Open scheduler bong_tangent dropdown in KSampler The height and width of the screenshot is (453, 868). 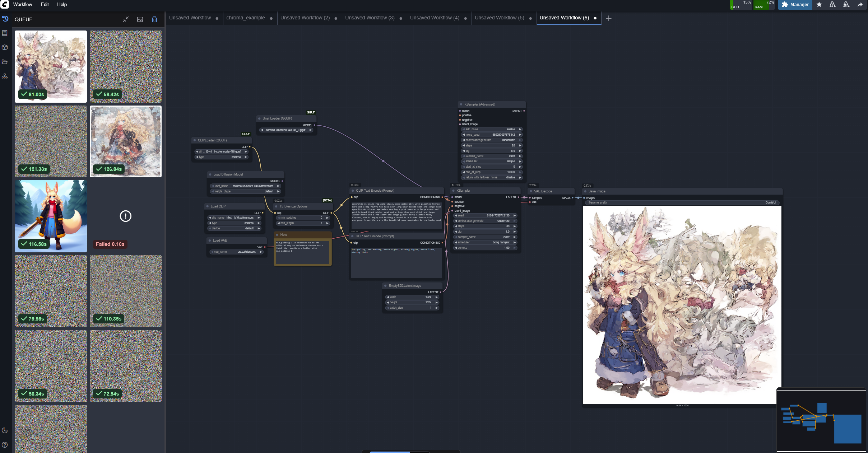(x=485, y=242)
